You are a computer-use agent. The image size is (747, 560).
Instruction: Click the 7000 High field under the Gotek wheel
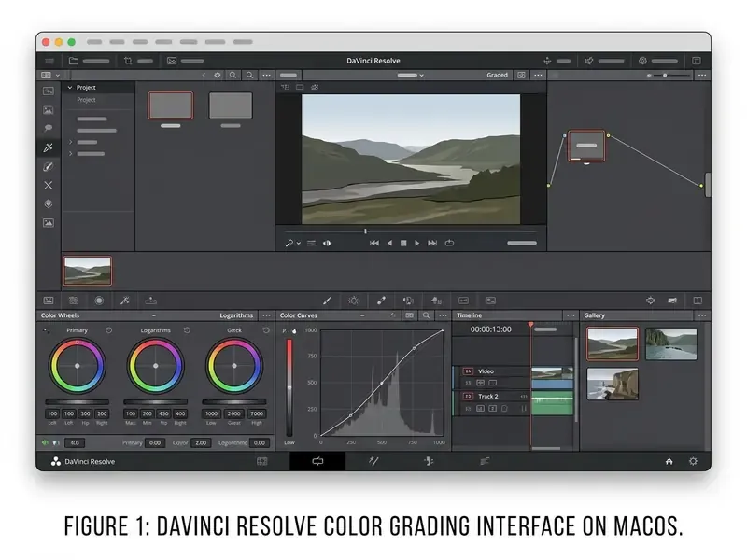257,413
